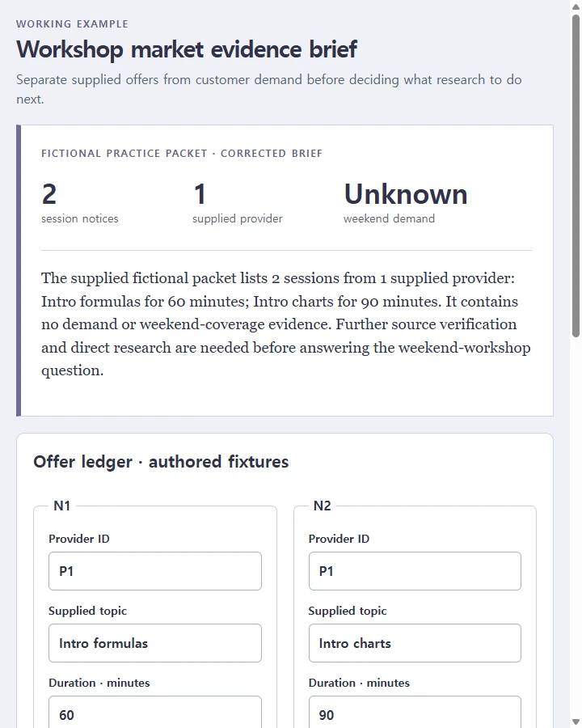Click the scrollbar down arrow
Screen dimensions: 582x728
[x=576, y=722]
